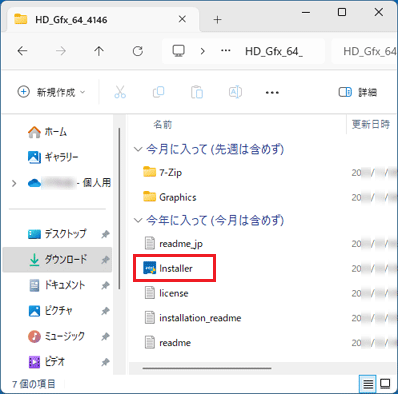Go up one folder level
The height and width of the screenshot is (394, 398).
click(x=99, y=51)
